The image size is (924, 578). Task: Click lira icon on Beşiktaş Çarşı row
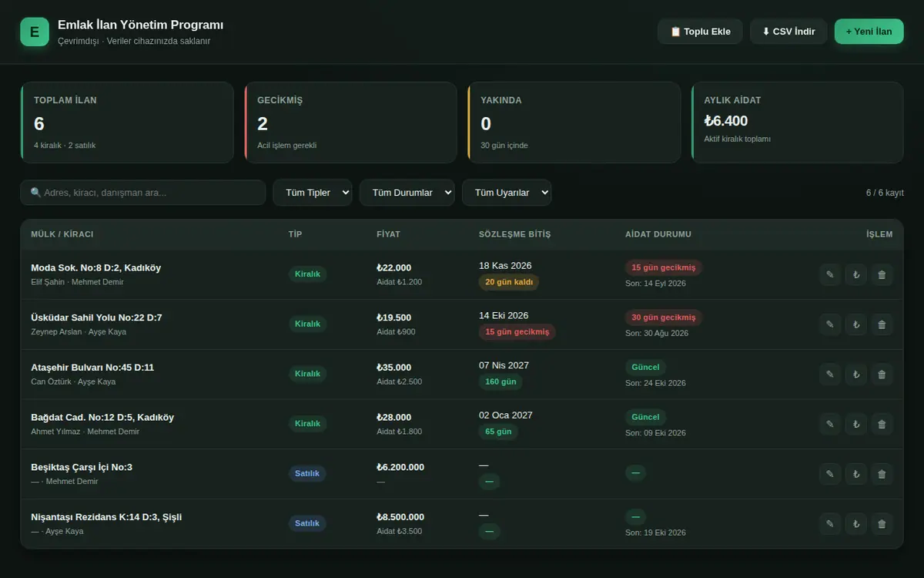pos(856,474)
